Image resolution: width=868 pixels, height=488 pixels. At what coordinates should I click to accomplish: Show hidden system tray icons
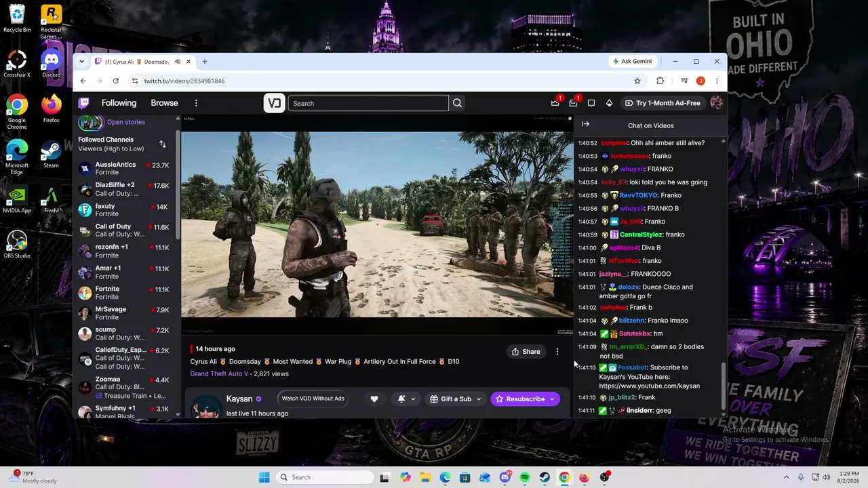(787, 477)
